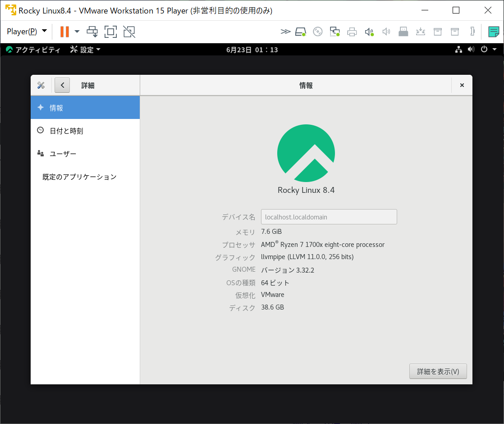This screenshot has height=424, width=504.
Task: Open the hard disk device icon
Action: coord(301,32)
